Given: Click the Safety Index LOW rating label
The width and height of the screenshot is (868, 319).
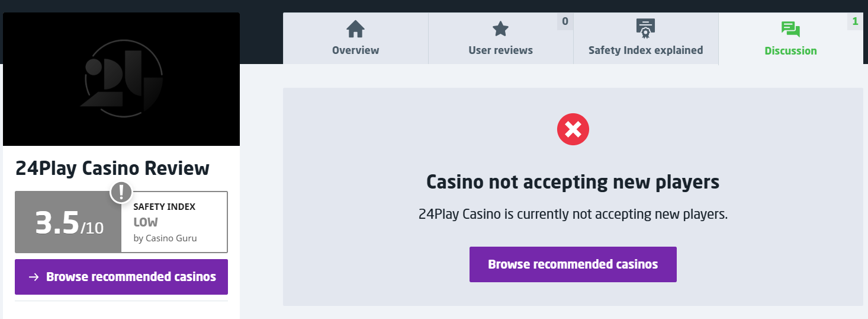Looking at the screenshot, I should (146, 222).
